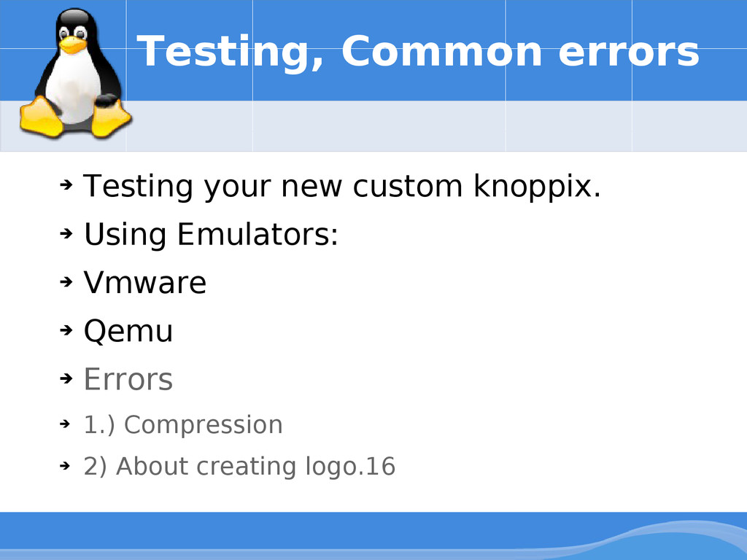Screen dimensions: 747x560
Task: Click the word "Common" in the title
Action: pyautogui.click(x=441, y=50)
